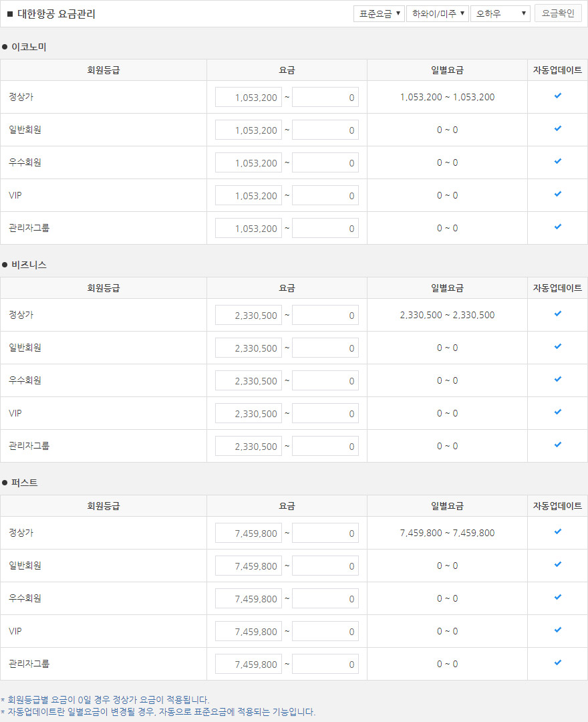Click 회원등급 header in 퍼스트 table

click(x=104, y=505)
